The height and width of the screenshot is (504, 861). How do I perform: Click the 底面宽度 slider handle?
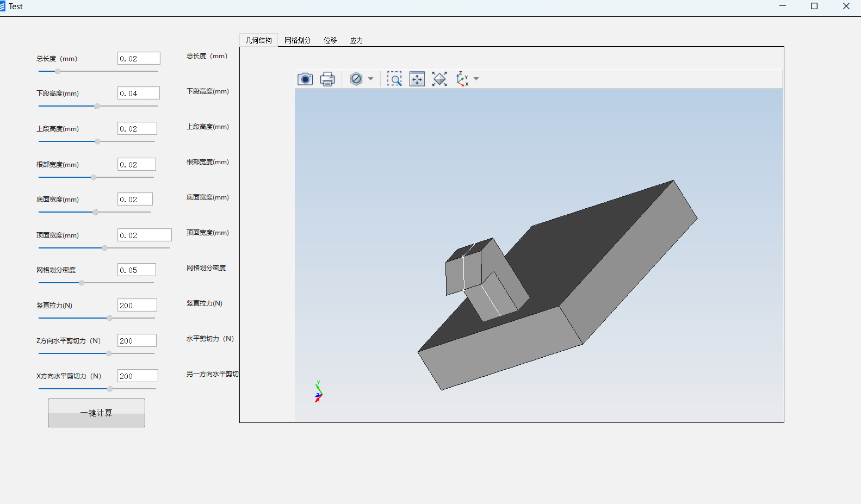click(x=95, y=212)
